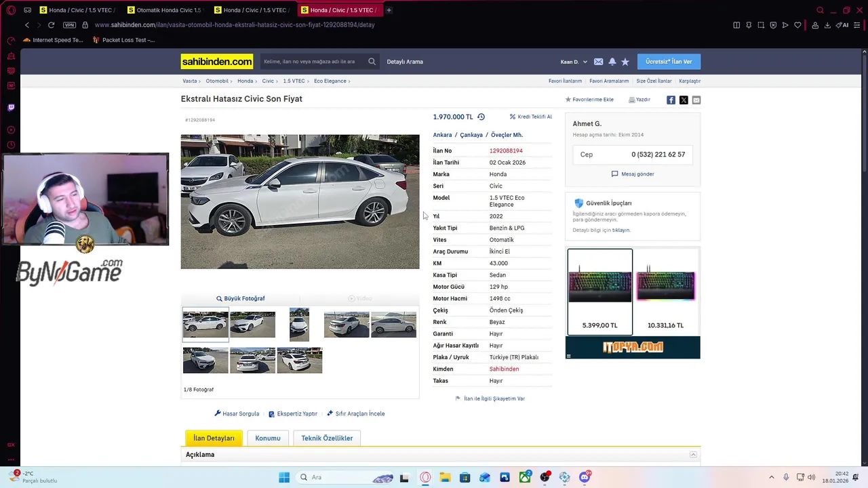This screenshot has width=868, height=488.
Task: Open split screen icon in address bar
Action: 736,25
